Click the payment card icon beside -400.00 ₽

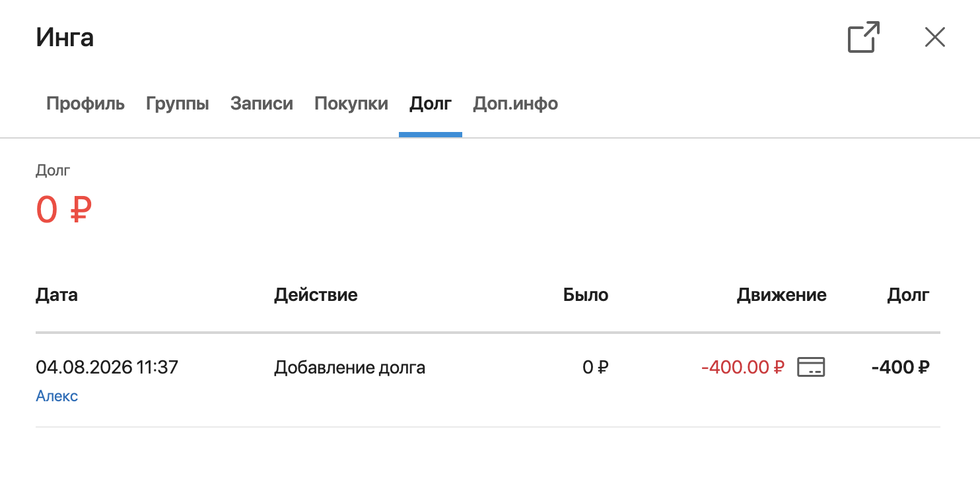(811, 367)
